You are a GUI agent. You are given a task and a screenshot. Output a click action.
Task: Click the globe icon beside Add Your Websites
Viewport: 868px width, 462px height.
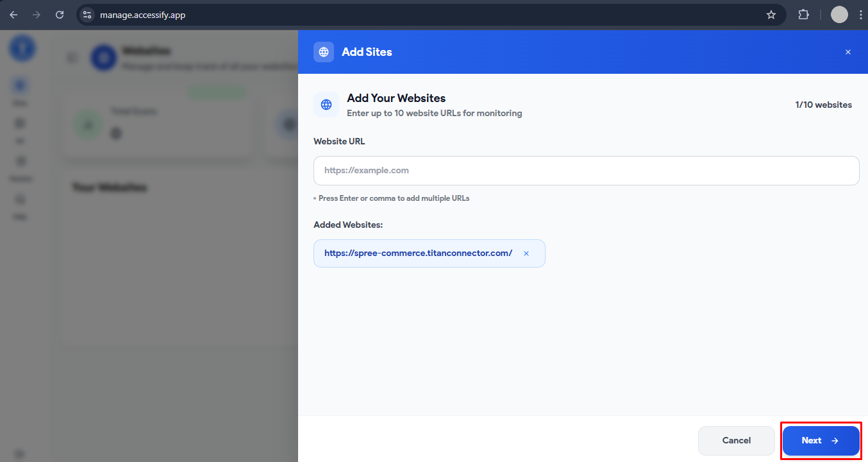point(326,105)
